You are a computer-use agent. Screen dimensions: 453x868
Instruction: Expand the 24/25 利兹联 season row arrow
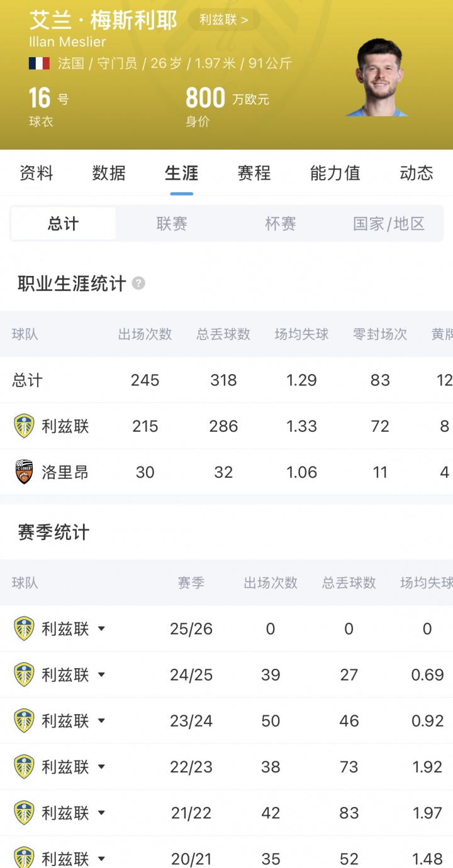101,675
